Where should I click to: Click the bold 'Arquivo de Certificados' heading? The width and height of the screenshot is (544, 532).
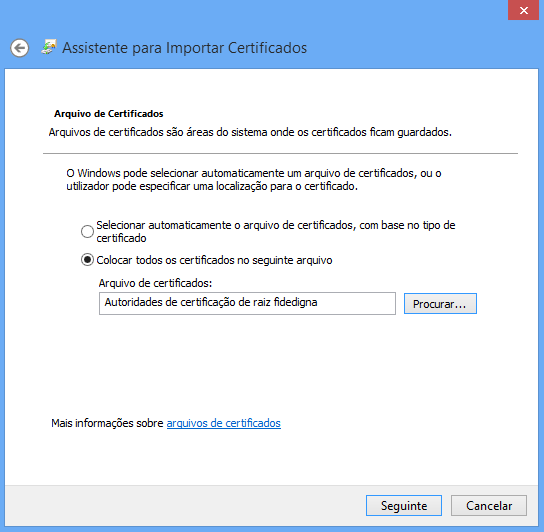pos(109,114)
